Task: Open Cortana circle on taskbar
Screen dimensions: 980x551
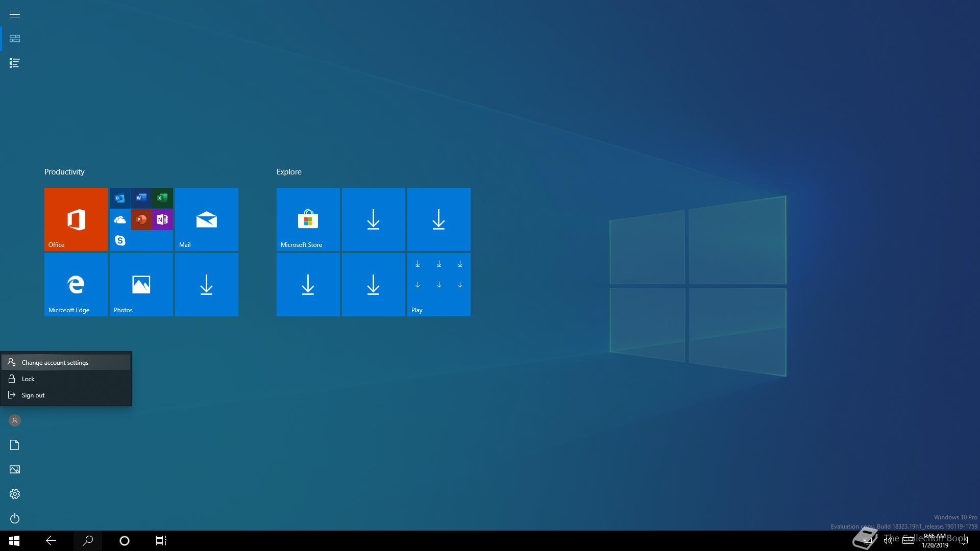Action: tap(125, 541)
